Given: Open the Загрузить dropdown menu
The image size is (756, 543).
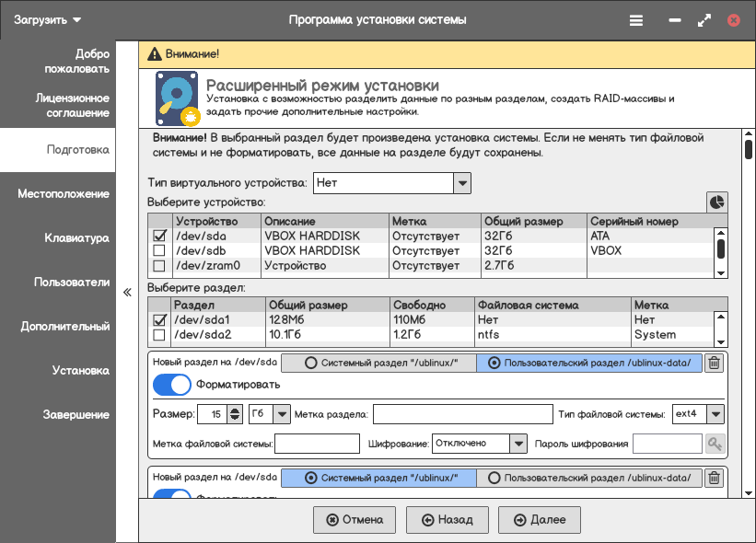Looking at the screenshot, I should (x=47, y=20).
